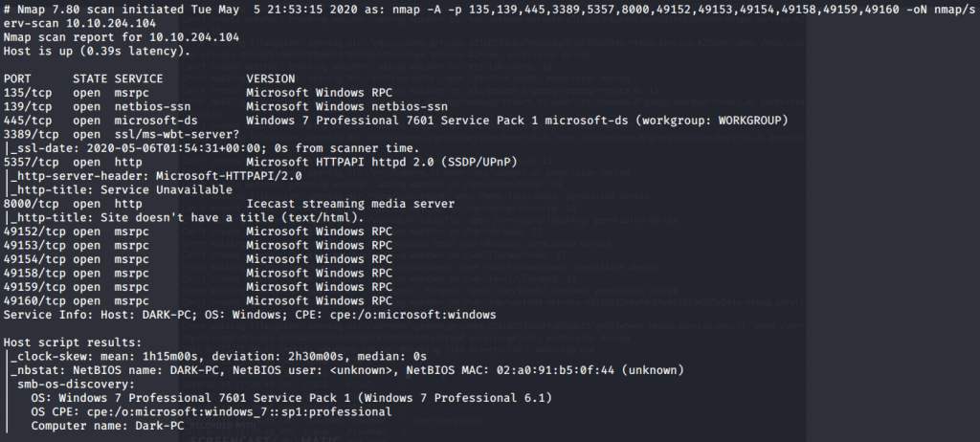Click the 445/tcp microsoft-ds port entry
This screenshot has width=980, height=442.
[26, 121]
